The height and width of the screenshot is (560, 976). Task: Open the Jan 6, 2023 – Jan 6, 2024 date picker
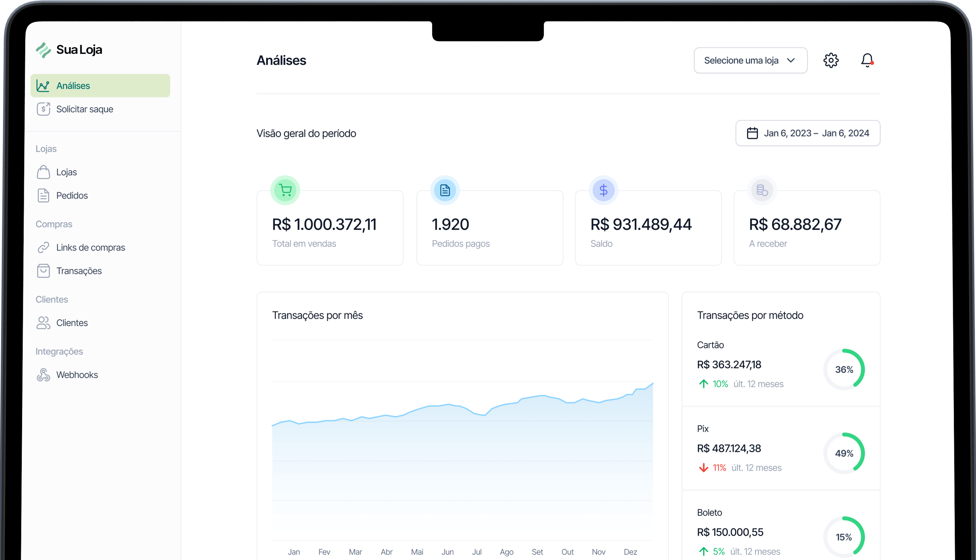pos(808,133)
